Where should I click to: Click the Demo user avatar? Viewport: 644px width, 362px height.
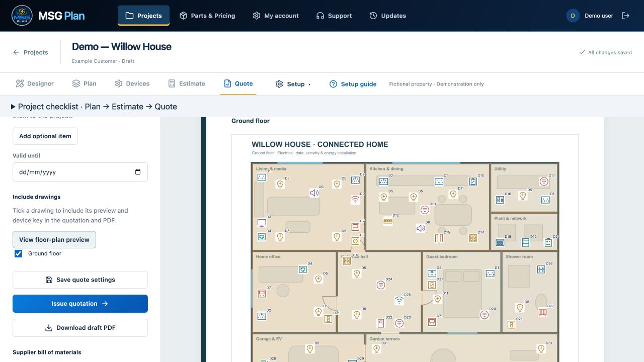(573, 16)
